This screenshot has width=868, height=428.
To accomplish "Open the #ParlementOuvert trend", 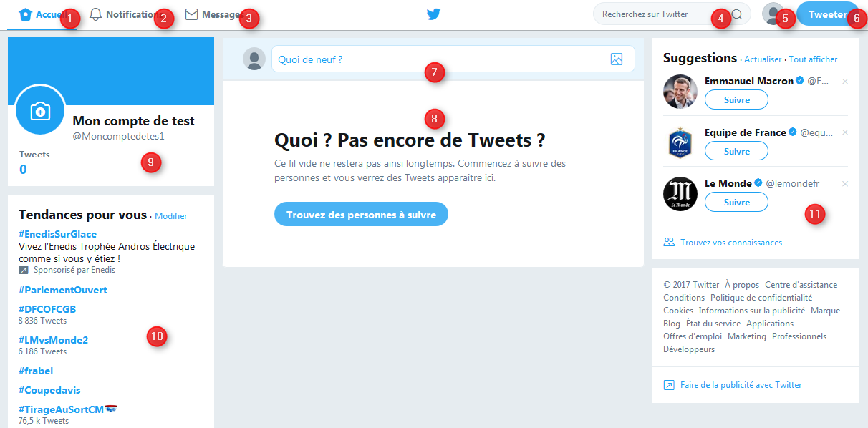I will click(x=63, y=290).
